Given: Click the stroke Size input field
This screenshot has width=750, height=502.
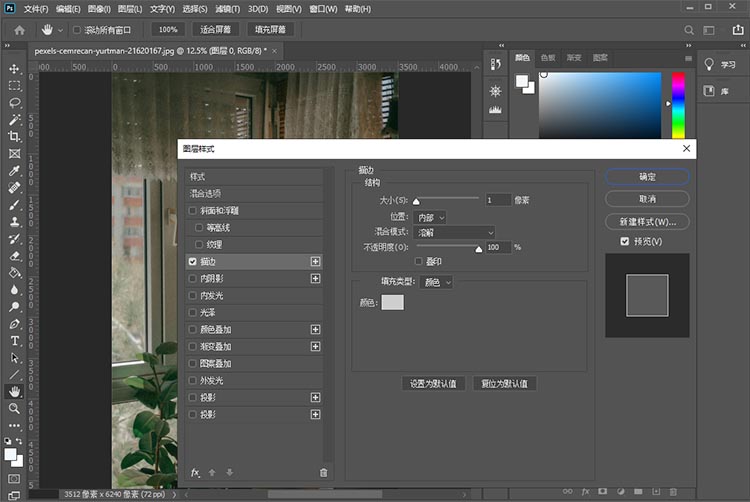Looking at the screenshot, I should pos(497,200).
